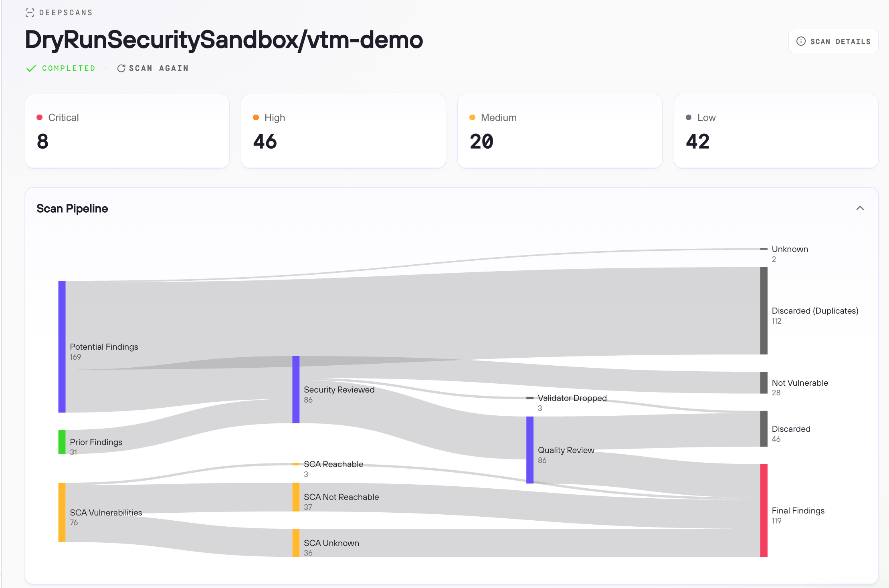Viewport: 889px width, 588px height.
Task: Open the Medium severity card
Action: (x=560, y=131)
